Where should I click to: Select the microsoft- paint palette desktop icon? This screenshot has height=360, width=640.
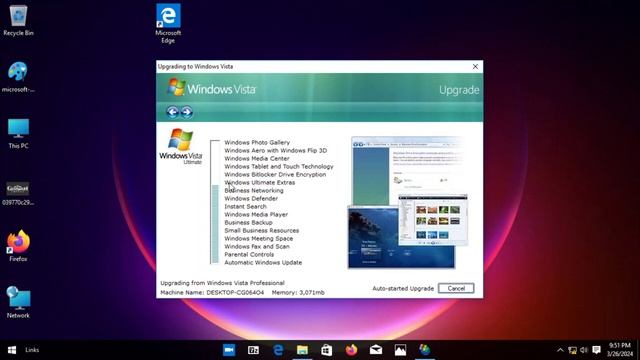coord(18,77)
